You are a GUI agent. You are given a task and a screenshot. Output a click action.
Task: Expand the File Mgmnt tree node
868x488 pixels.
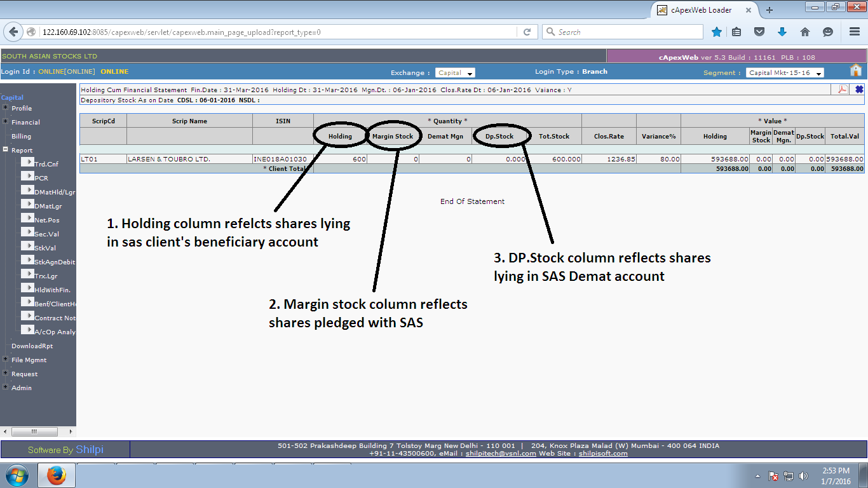pos(6,359)
